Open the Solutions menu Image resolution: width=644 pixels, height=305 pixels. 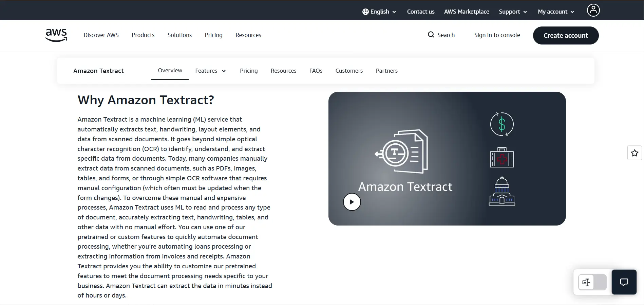point(179,35)
